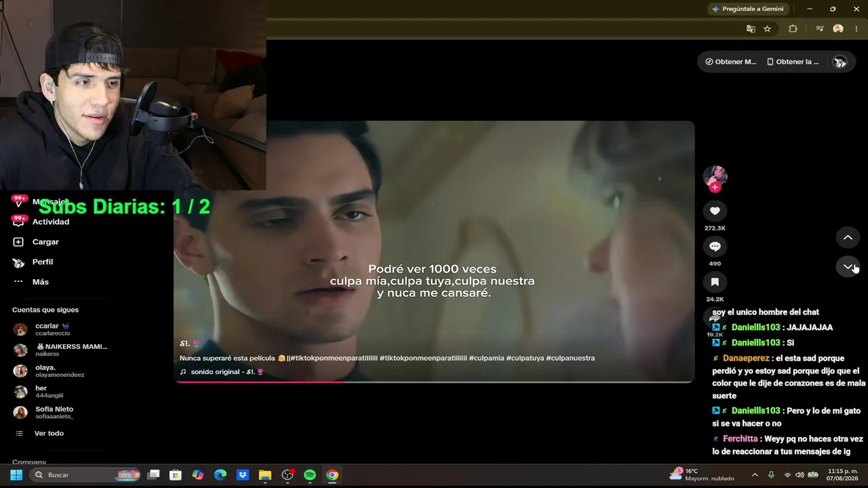The width and height of the screenshot is (868, 488).
Task: Open the Windows Start menu
Action: [16, 475]
